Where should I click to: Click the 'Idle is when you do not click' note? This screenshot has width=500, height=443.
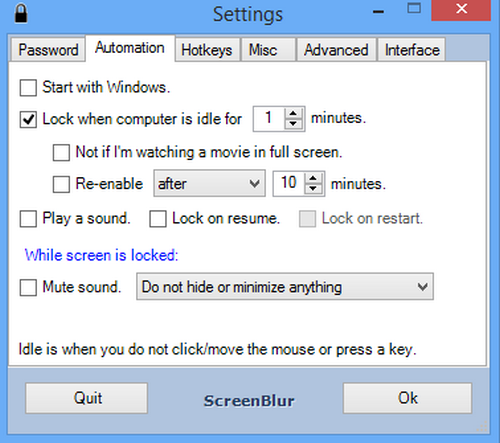pos(217,350)
